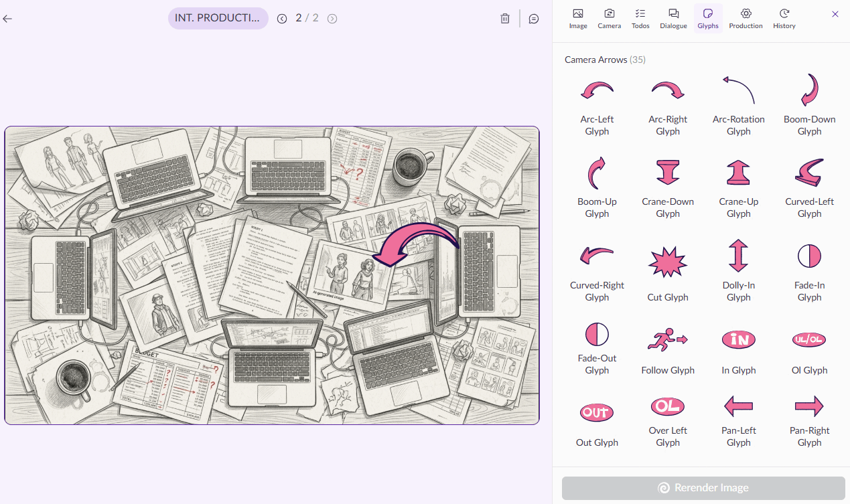
Task: Go to the previous shot
Action: coord(282,19)
